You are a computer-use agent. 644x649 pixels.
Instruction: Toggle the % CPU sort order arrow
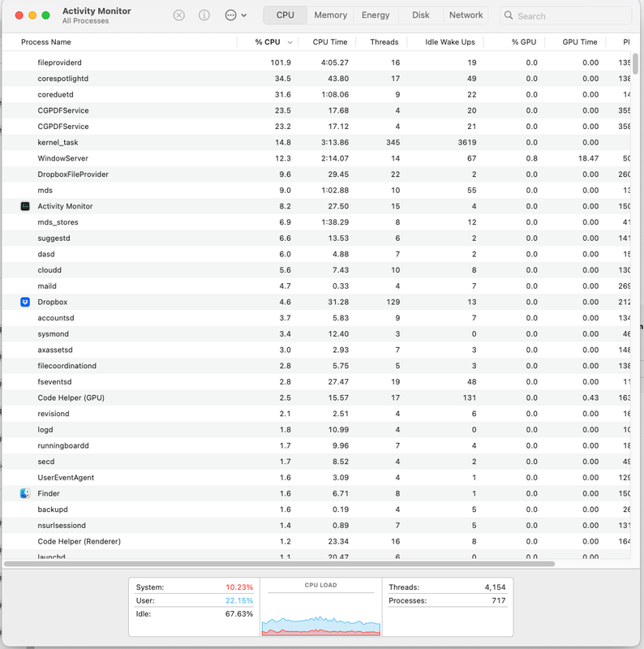click(x=290, y=43)
